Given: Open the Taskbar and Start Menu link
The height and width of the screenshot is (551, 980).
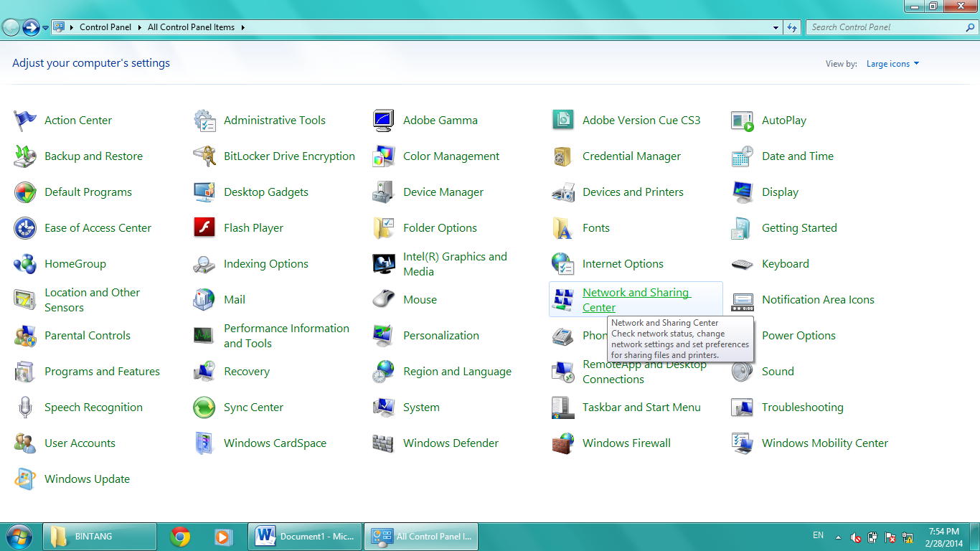Looking at the screenshot, I should 641,408.
